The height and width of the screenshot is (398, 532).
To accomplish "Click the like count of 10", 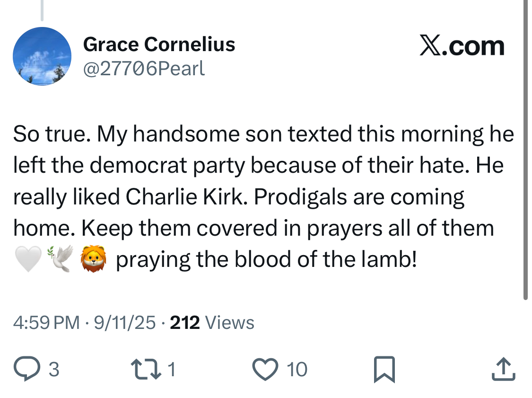I will point(297,370).
